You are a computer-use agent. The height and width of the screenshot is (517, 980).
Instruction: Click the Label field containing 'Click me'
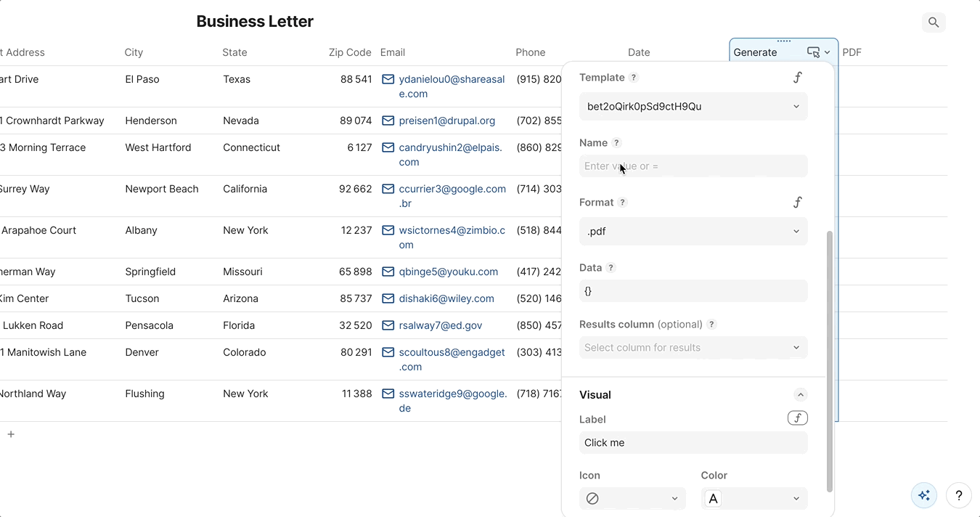693,443
